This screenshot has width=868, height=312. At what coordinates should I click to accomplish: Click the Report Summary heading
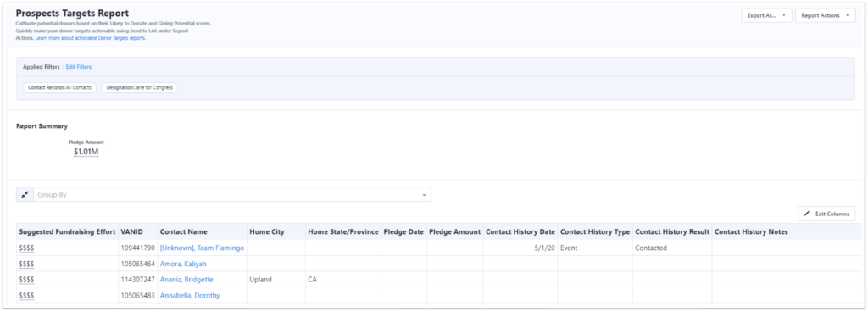pos(42,126)
